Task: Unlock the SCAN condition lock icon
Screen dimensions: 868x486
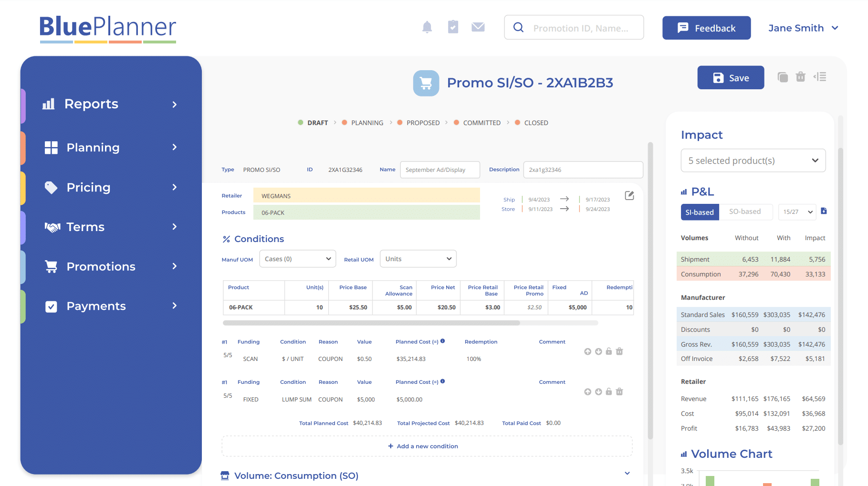Action: 609,351
